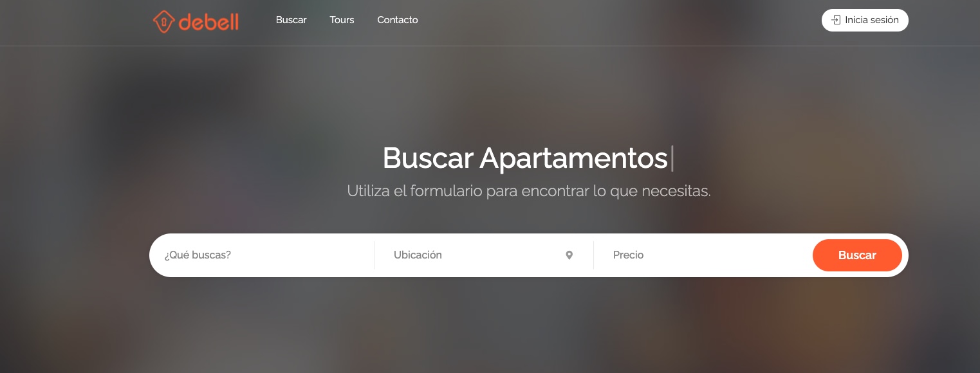
Task: Click the blurred hero background below the search bar
Action: tap(490, 325)
